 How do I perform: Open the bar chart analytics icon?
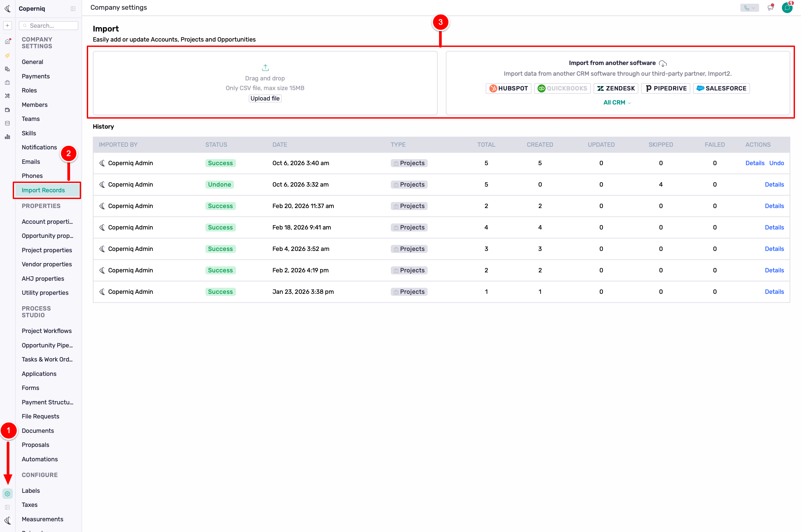coord(7,137)
